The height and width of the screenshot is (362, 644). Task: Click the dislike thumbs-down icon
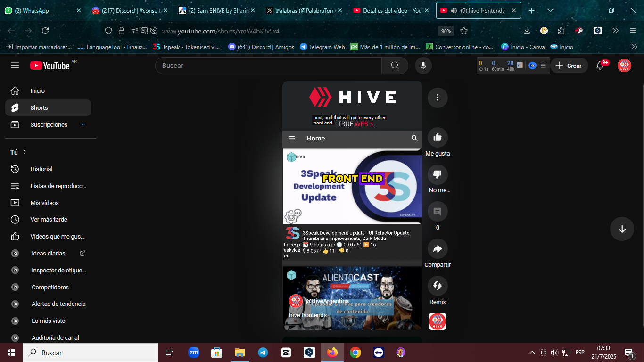[x=438, y=174]
